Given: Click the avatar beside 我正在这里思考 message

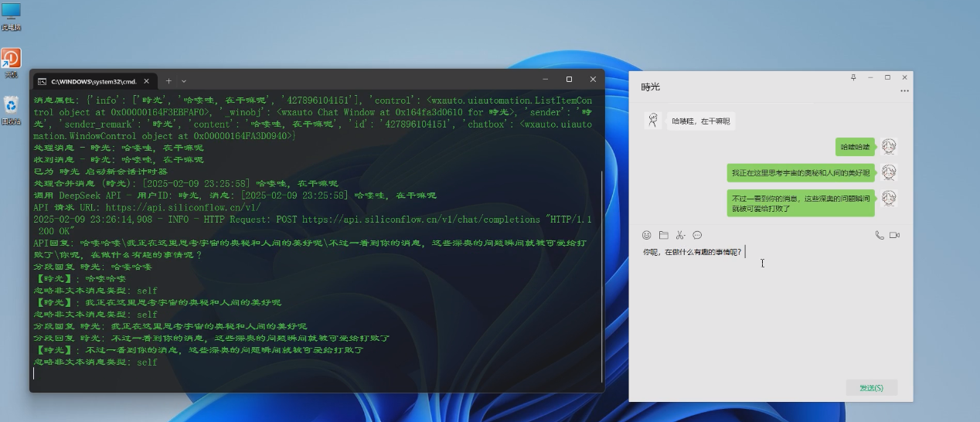Looking at the screenshot, I should (x=889, y=172).
